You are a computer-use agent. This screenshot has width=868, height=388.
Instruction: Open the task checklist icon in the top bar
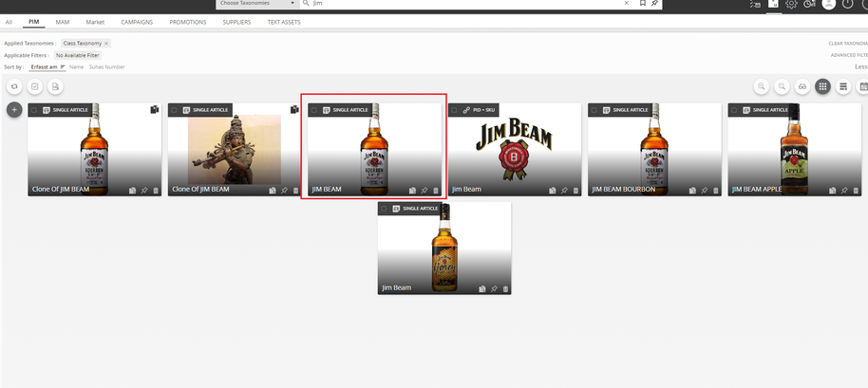tap(756, 4)
